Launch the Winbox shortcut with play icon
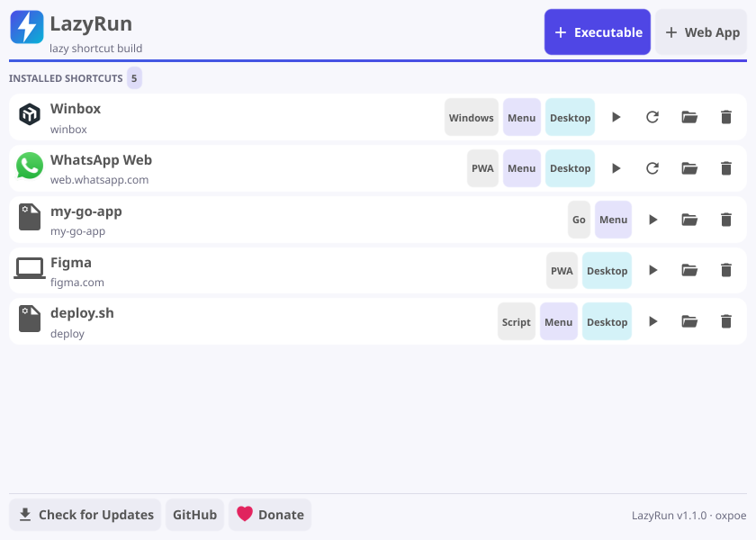756x540 pixels. [616, 117]
